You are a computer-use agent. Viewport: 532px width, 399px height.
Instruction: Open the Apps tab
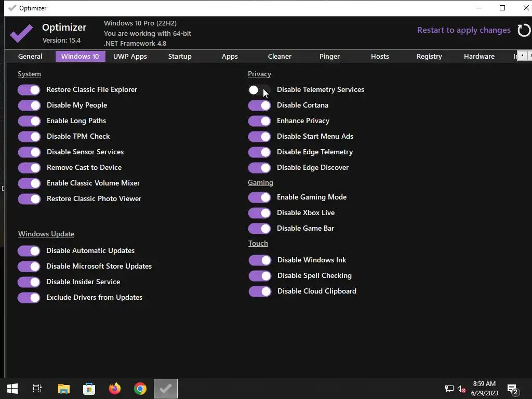(230, 56)
